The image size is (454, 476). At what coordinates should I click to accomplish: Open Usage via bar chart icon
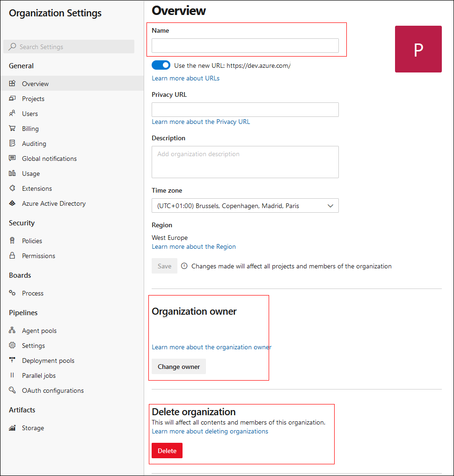click(12, 173)
